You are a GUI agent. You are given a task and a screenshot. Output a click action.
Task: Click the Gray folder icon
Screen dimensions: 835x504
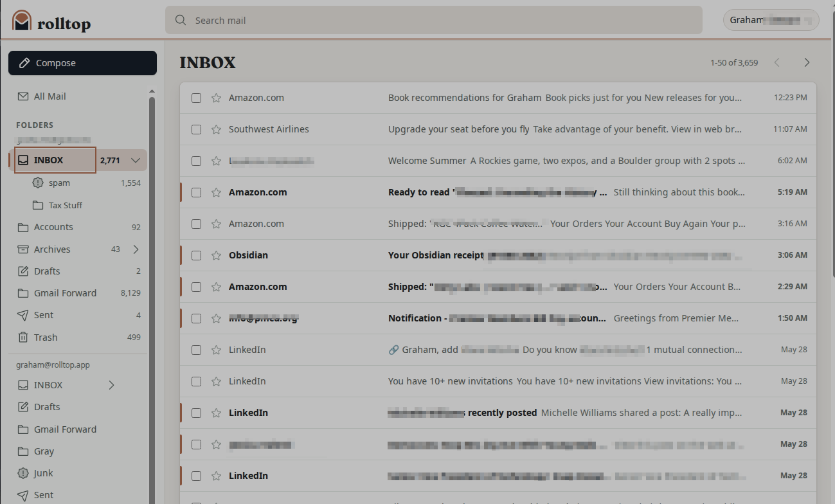23,451
